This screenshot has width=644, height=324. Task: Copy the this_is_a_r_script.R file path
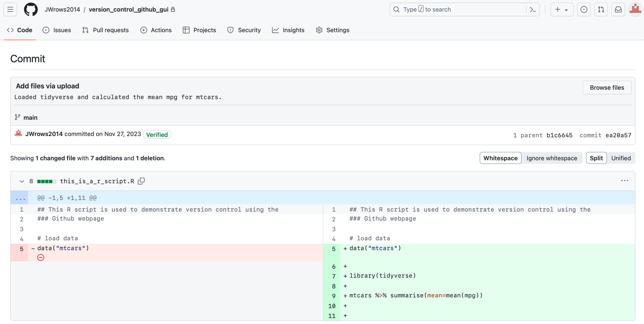click(141, 181)
